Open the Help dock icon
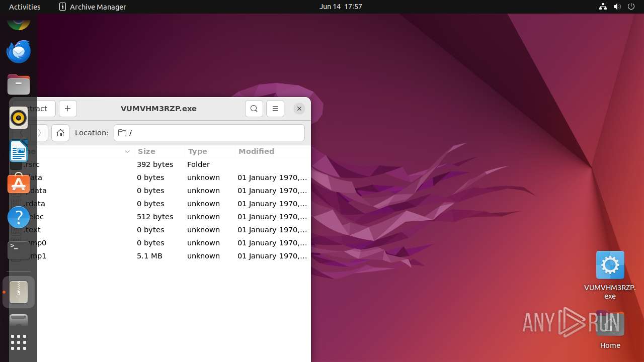 point(19,217)
